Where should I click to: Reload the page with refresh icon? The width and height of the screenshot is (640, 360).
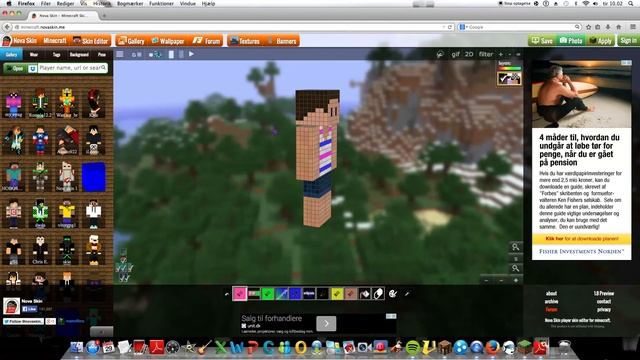point(450,27)
